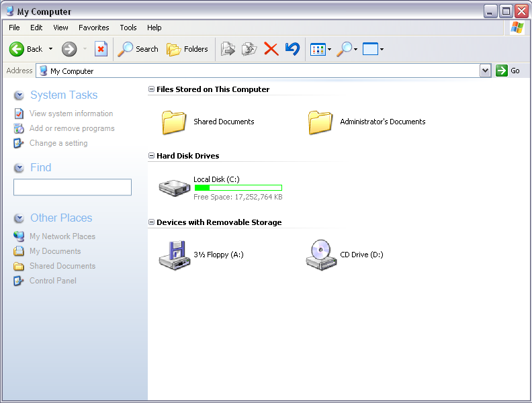Click the Find text input box
The width and height of the screenshot is (532, 403).
click(x=73, y=187)
